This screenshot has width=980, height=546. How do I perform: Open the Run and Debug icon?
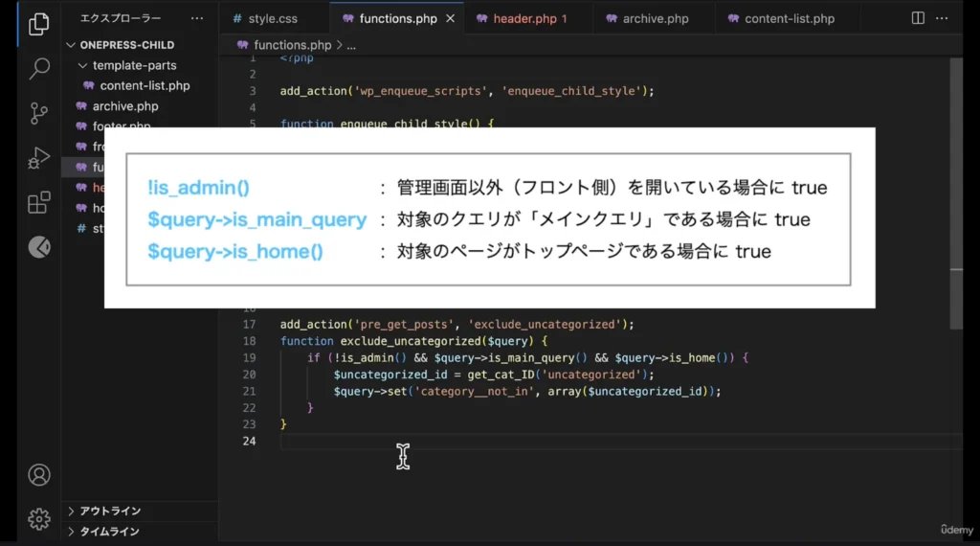[x=38, y=158]
